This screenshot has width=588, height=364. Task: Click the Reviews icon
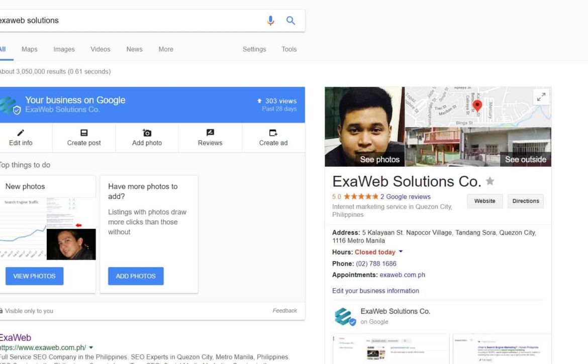click(x=210, y=133)
